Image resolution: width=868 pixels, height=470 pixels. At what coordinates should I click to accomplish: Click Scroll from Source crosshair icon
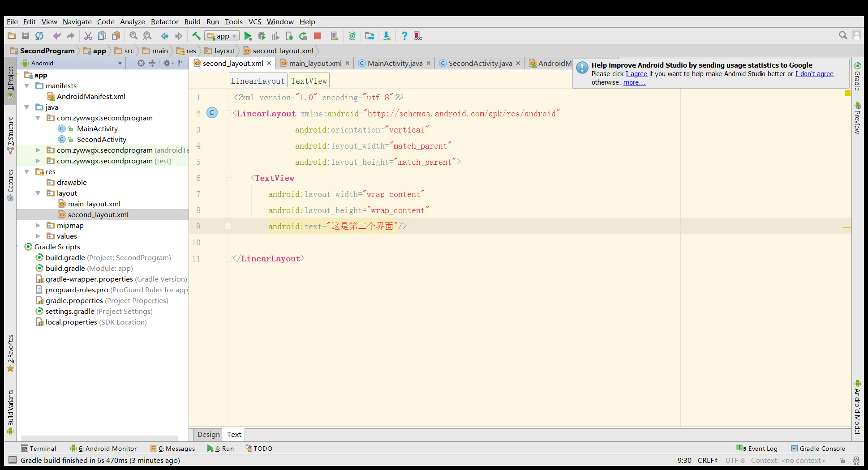pos(141,63)
